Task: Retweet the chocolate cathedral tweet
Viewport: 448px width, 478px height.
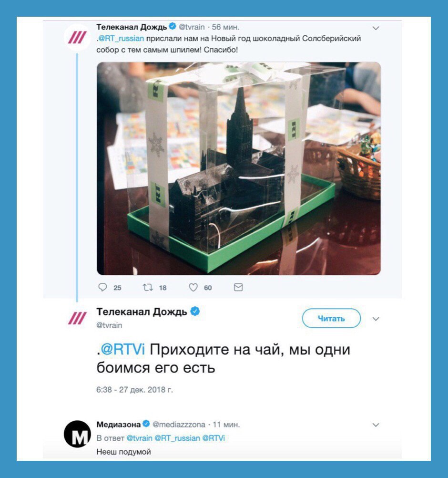Action: tap(148, 288)
